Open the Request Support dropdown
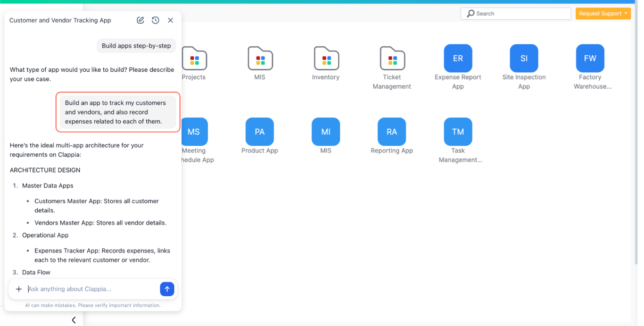Viewport: 644px width, 326px height. pyautogui.click(x=603, y=14)
